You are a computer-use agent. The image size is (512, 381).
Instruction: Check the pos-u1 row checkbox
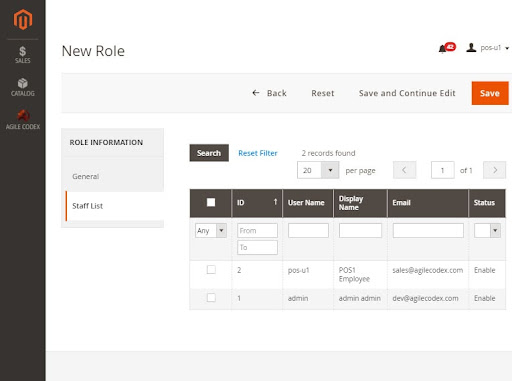tap(211, 269)
